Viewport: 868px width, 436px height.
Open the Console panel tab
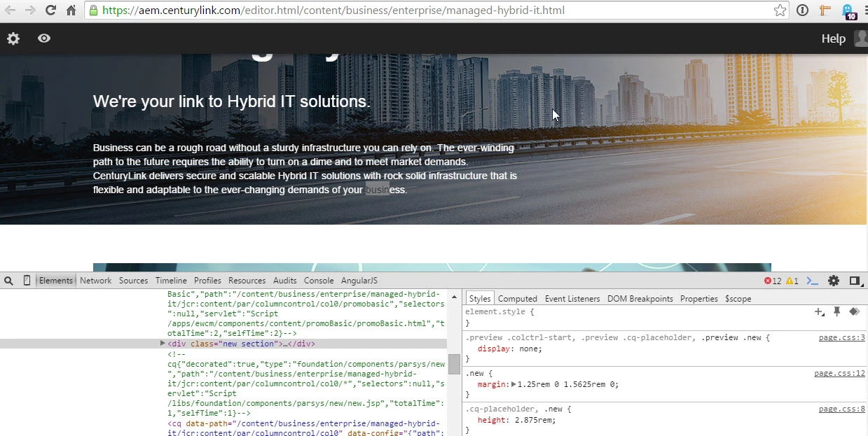pyautogui.click(x=318, y=281)
